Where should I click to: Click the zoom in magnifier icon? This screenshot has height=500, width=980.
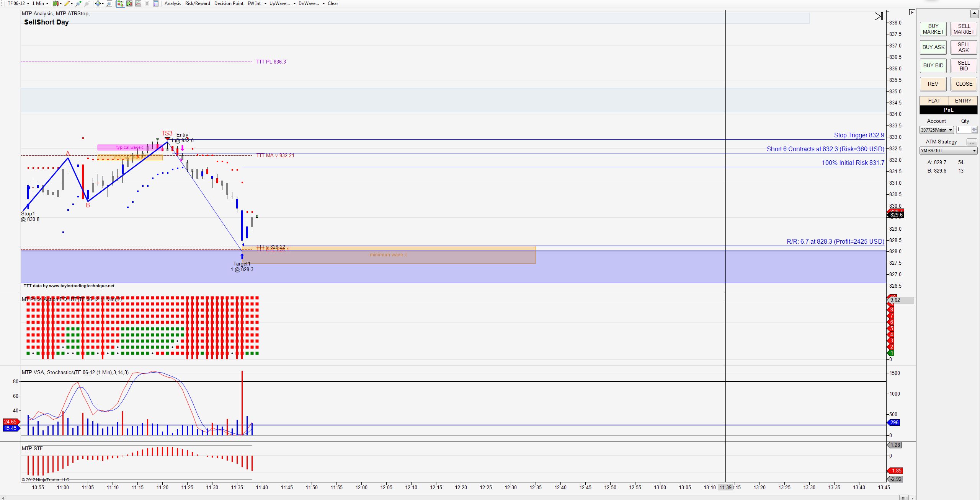click(x=78, y=3)
